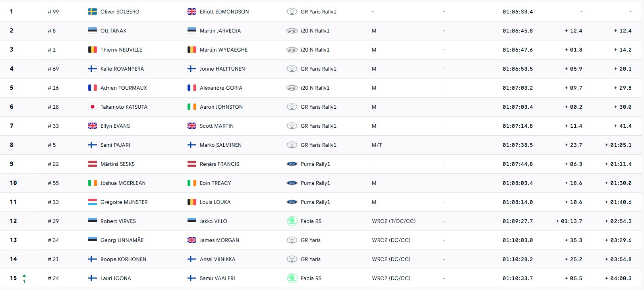Click the Japanese flag beside Takamoto Katsuta
The image size is (644, 290).
coord(92,107)
